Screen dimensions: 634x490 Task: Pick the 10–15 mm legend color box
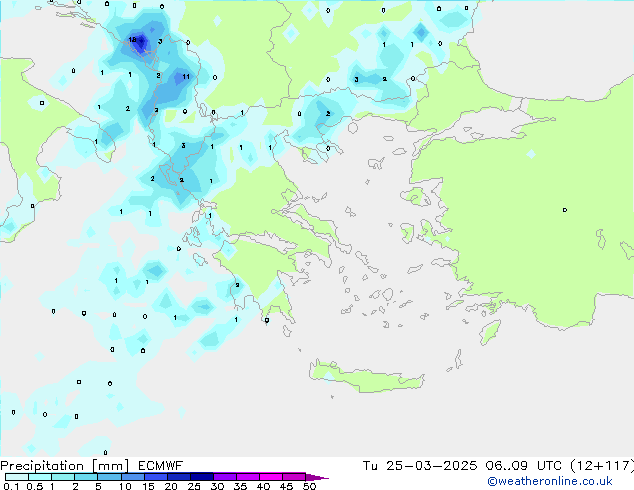(133, 477)
